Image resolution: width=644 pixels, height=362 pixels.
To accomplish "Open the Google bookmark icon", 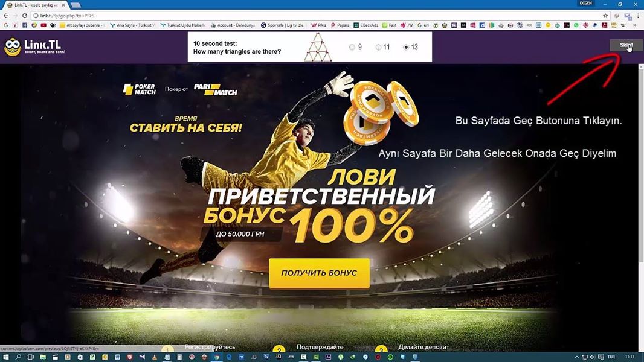I will 6,25.
